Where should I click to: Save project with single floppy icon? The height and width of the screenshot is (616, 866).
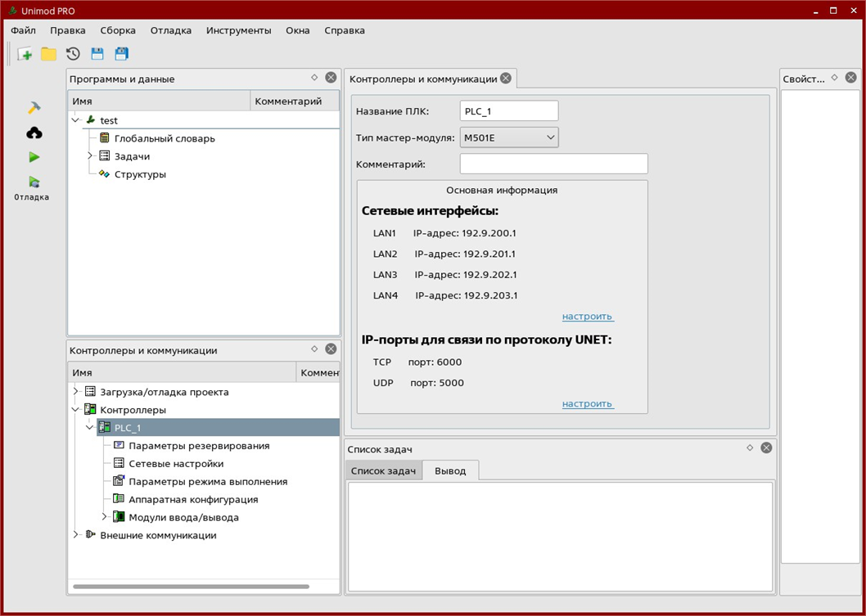[97, 54]
